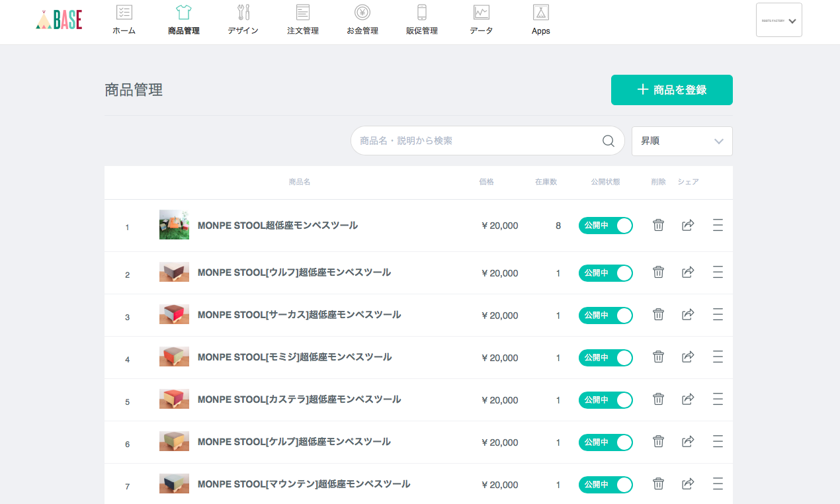Delete the MONPE STOOL[ウルフ] product with trash icon

pos(658,273)
